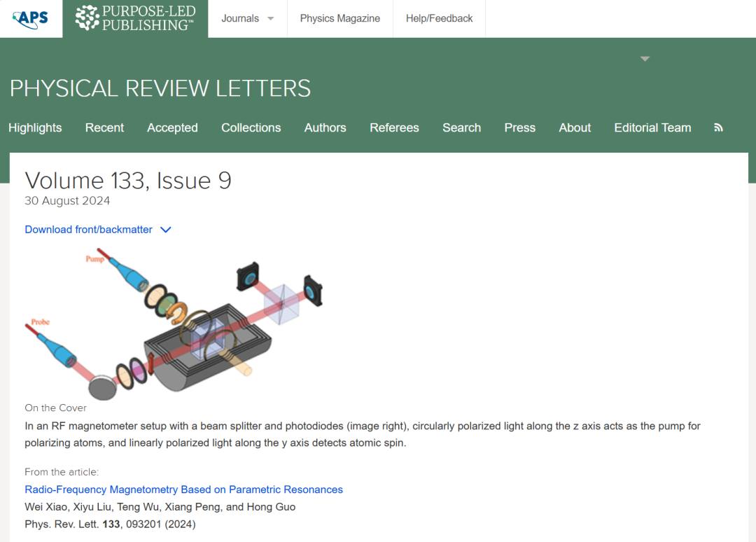Viewport: 756px width, 542px height.
Task: Open the Radio-Frequency Magnetometry article link
Action: point(183,489)
